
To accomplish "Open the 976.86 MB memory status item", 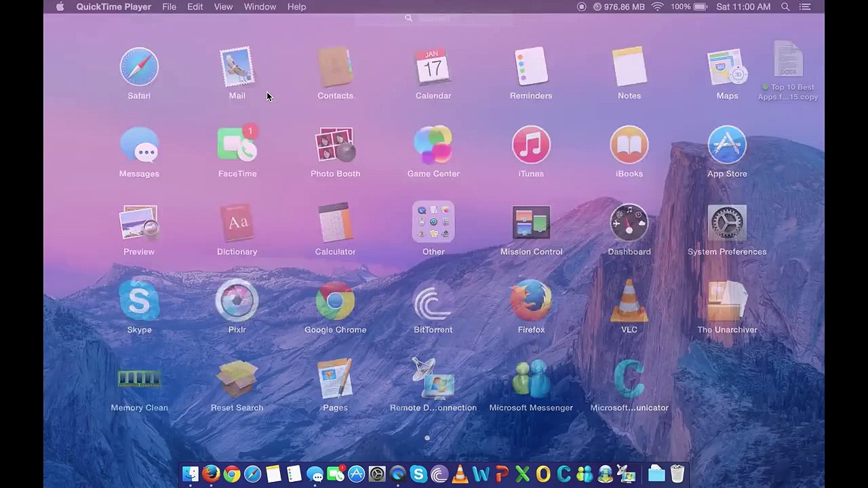I will (x=618, y=7).
